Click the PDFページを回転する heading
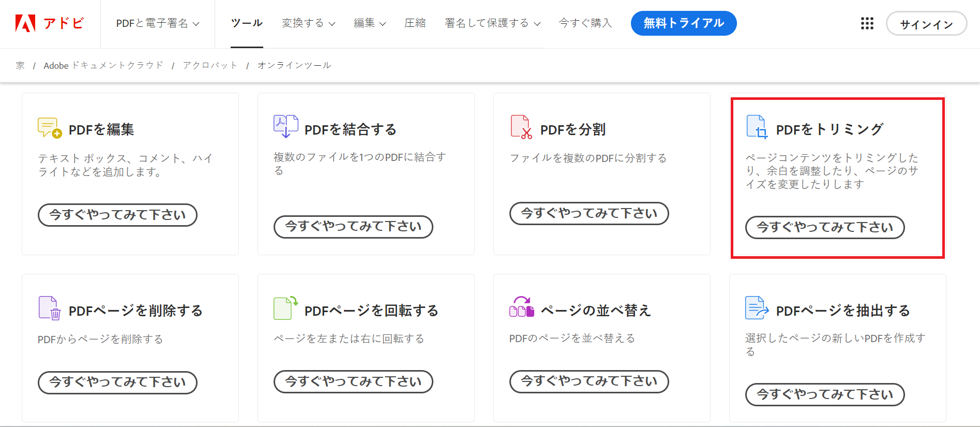 (371, 311)
